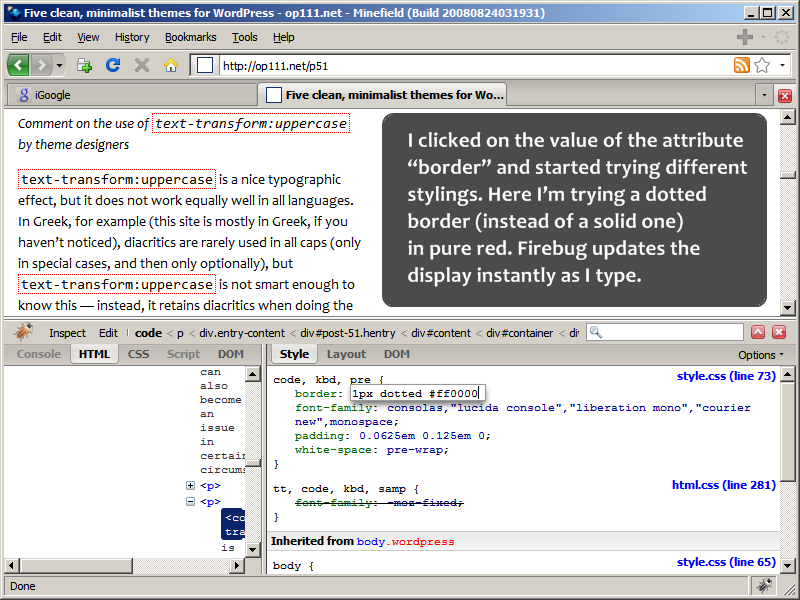
Task: Open html.css (line 281) source link
Action: (723, 485)
